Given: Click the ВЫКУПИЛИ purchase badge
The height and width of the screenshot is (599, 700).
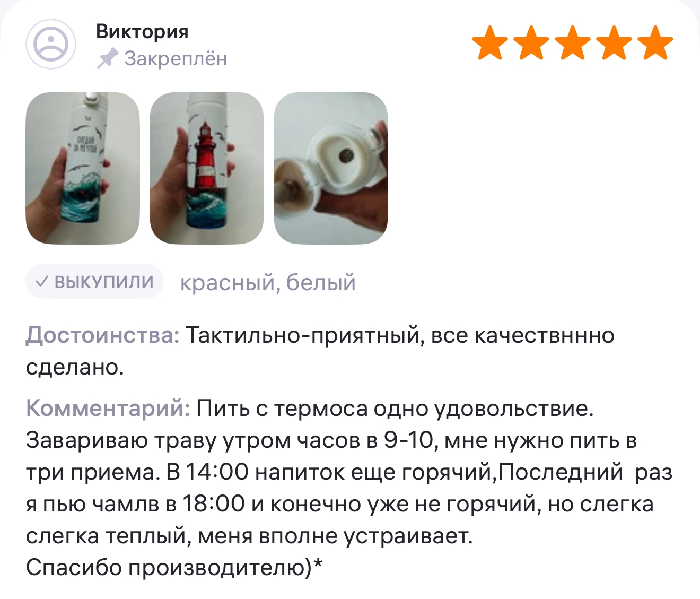Looking at the screenshot, I should 94,281.
